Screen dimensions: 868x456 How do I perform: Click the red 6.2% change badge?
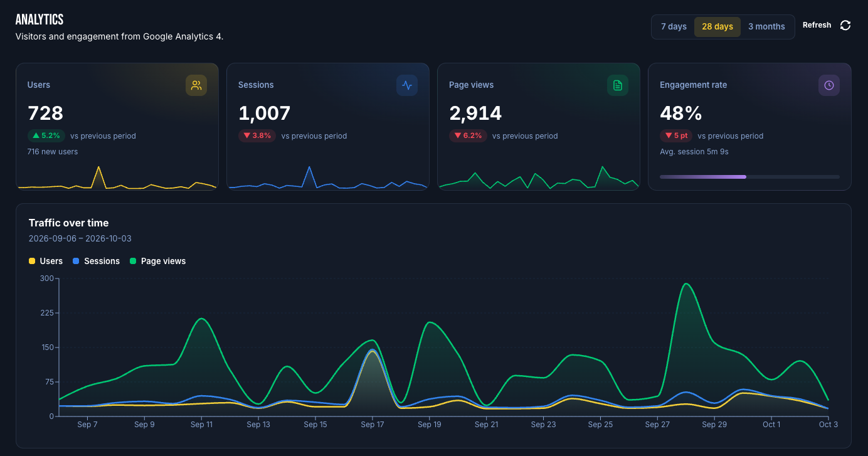[468, 135]
